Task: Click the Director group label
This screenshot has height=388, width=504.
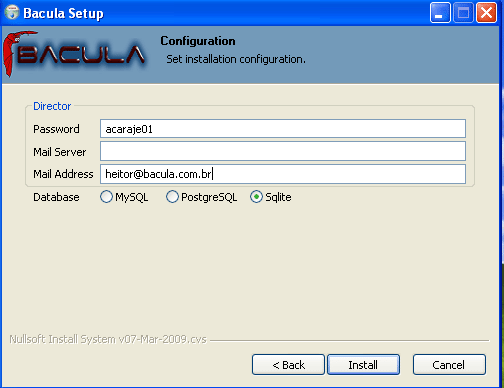Action: click(x=52, y=106)
